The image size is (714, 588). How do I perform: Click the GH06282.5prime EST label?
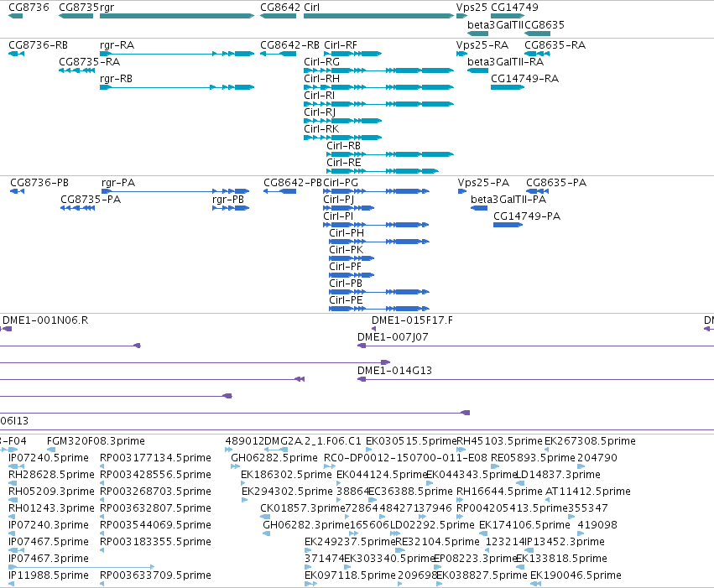(x=274, y=458)
